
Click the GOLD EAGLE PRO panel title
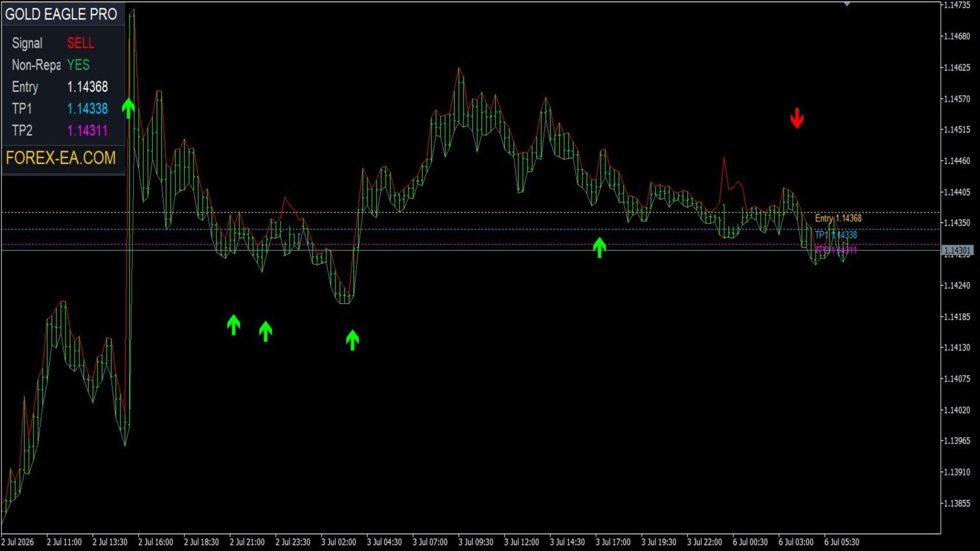coord(61,14)
